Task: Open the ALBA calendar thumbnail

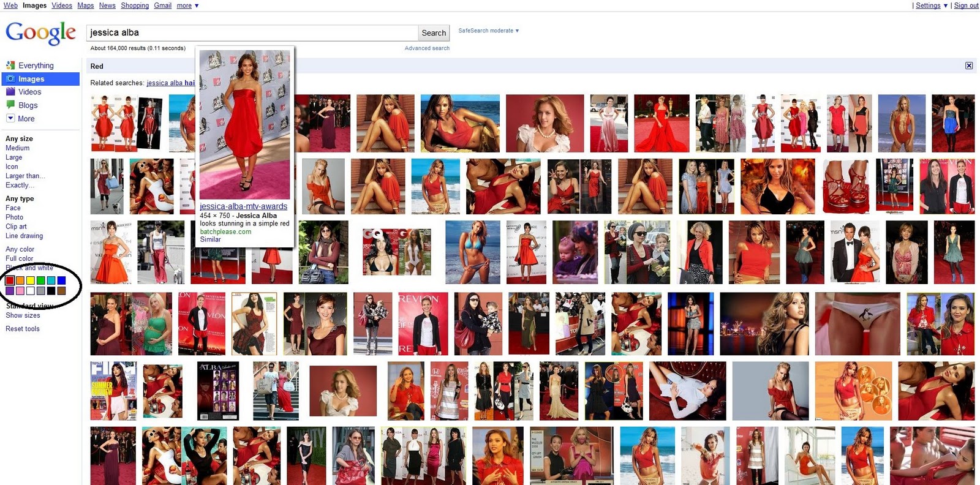Action: [x=217, y=391]
